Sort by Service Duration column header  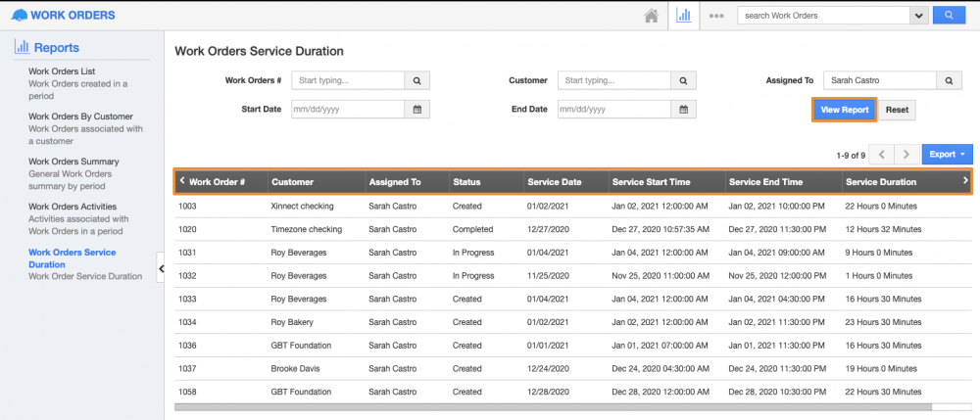(881, 182)
